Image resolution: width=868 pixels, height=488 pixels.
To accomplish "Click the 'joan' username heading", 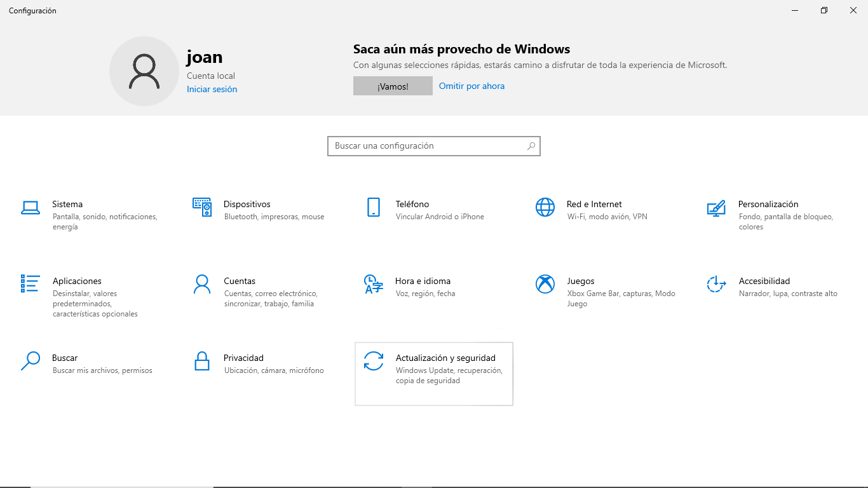I will tap(205, 57).
